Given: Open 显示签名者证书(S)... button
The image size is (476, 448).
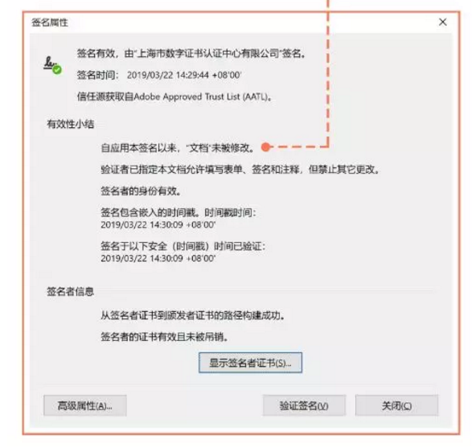Looking at the screenshot, I should [250, 363].
